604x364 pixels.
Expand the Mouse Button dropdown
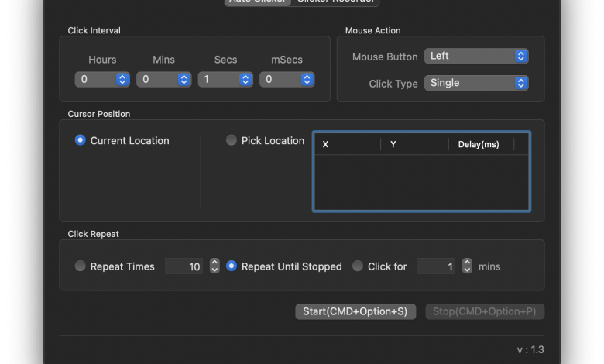tap(476, 56)
